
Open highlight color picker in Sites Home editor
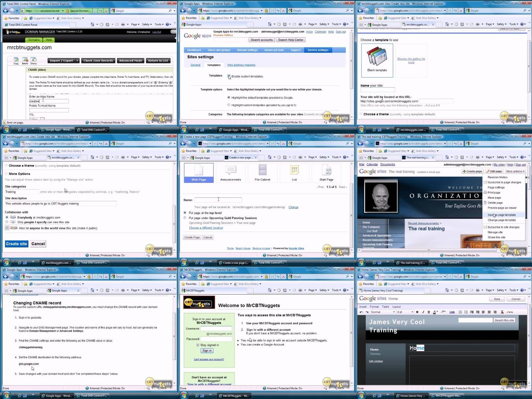[x=443, y=312]
